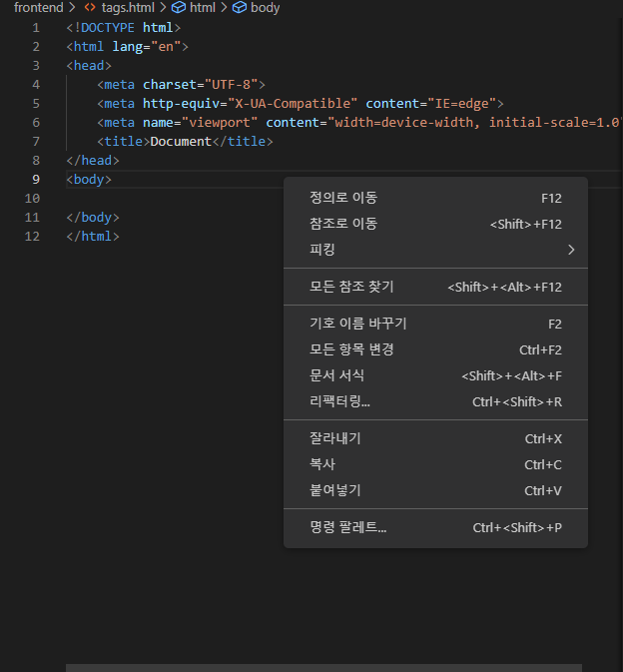Select tags.html in the breadcrumb path

coord(128,7)
